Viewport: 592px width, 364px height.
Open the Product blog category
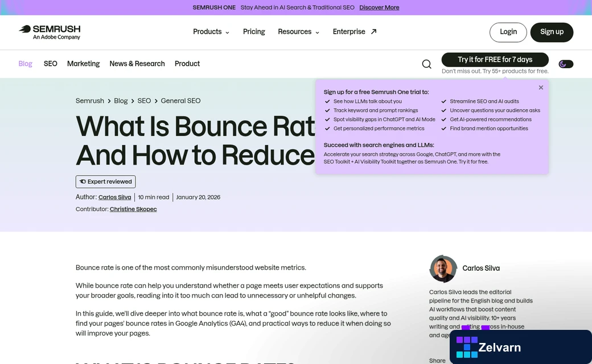[187, 64]
